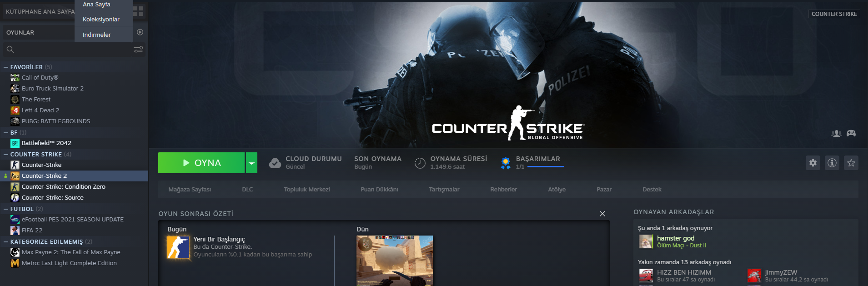868x286 pixels.
Task: Open advanced filter sliders icon in search bar
Action: click(x=138, y=49)
